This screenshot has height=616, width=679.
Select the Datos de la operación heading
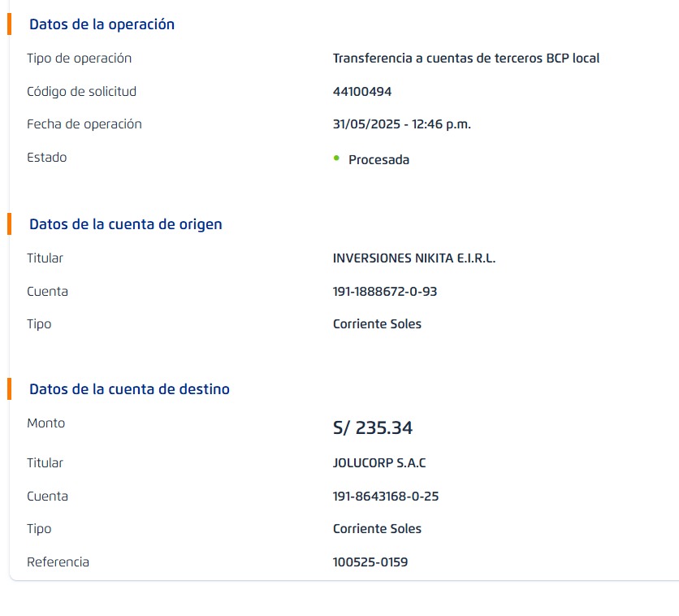(102, 24)
